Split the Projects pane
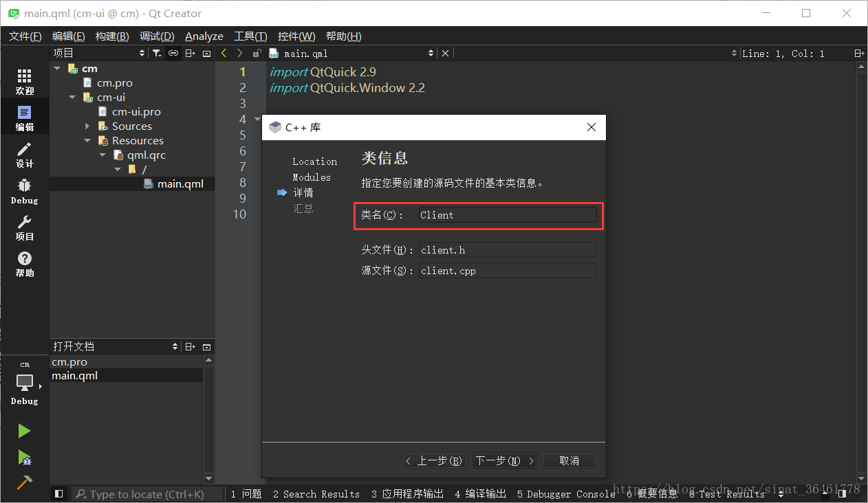 [x=191, y=53]
